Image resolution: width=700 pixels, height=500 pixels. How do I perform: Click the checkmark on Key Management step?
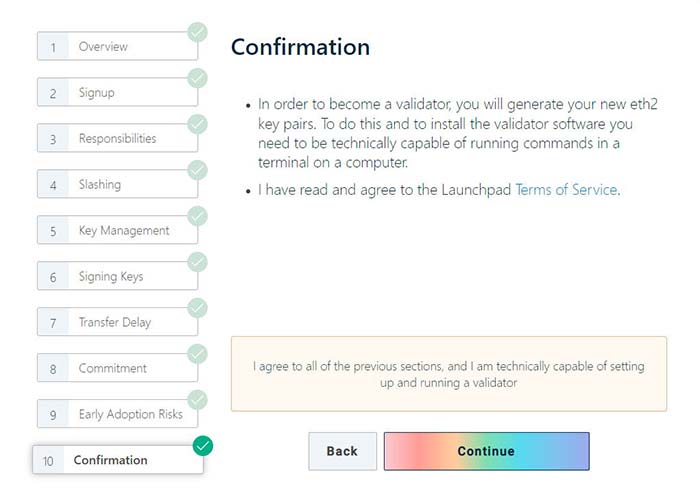(198, 216)
